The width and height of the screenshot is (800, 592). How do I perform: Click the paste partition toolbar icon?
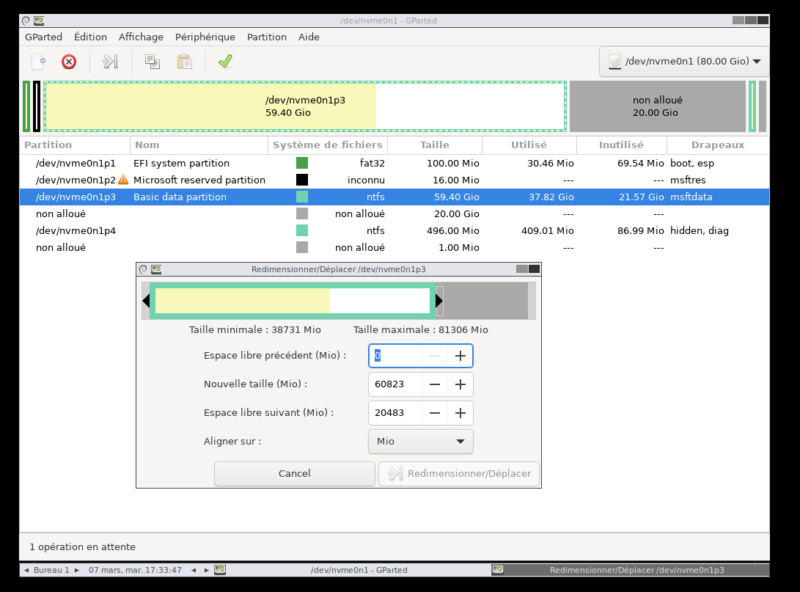tap(184, 62)
